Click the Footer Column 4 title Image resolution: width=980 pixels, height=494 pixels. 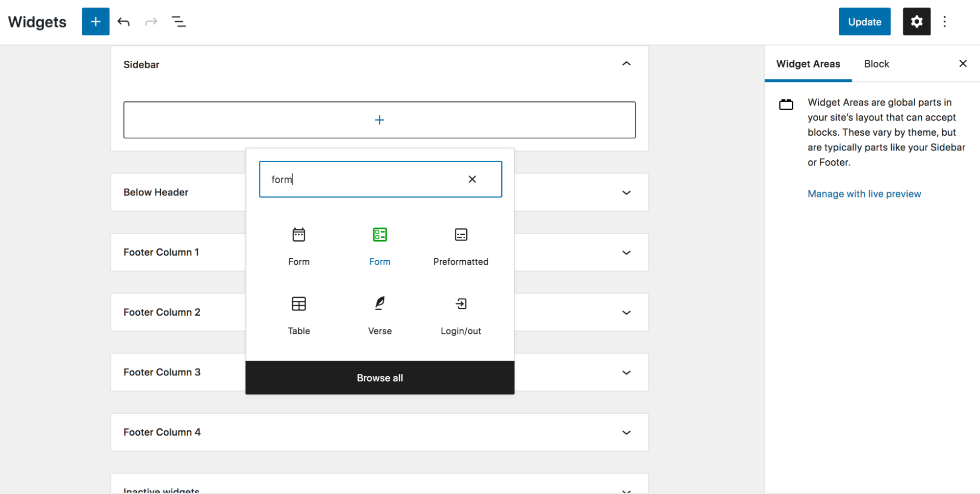(x=162, y=432)
